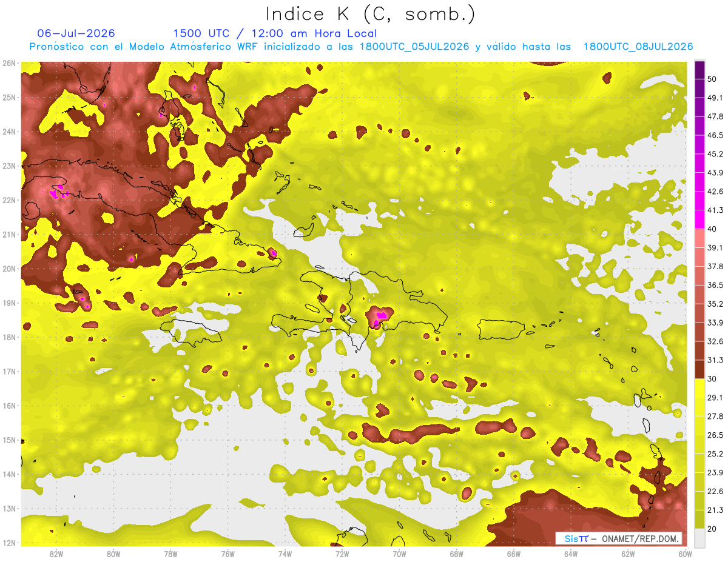The width and height of the screenshot is (728, 562).
Task: Click the latitude label "21N"
Action: click(9, 234)
